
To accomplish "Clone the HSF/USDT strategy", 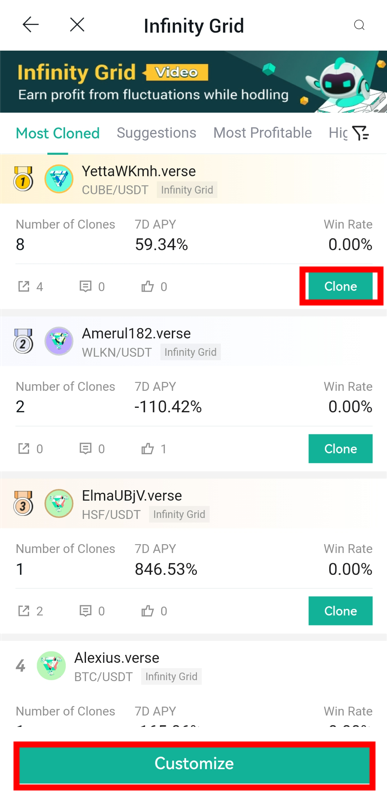I will click(x=341, y=611).
